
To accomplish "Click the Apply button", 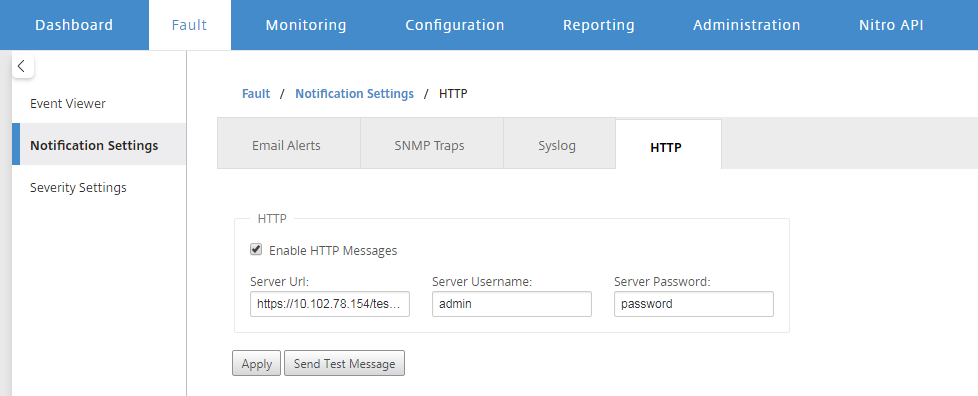I will (256, 364).
